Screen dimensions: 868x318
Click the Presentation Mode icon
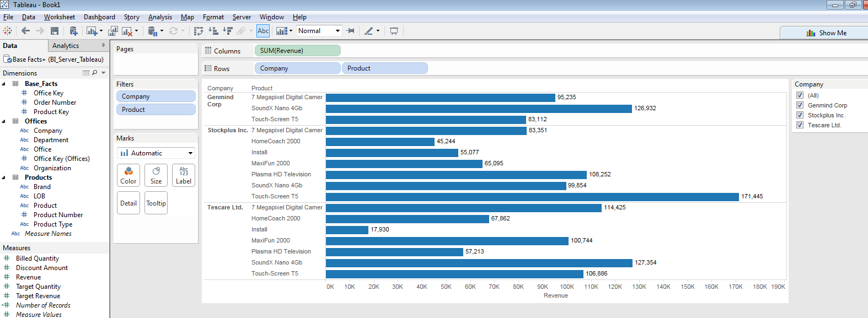[394, 31]
